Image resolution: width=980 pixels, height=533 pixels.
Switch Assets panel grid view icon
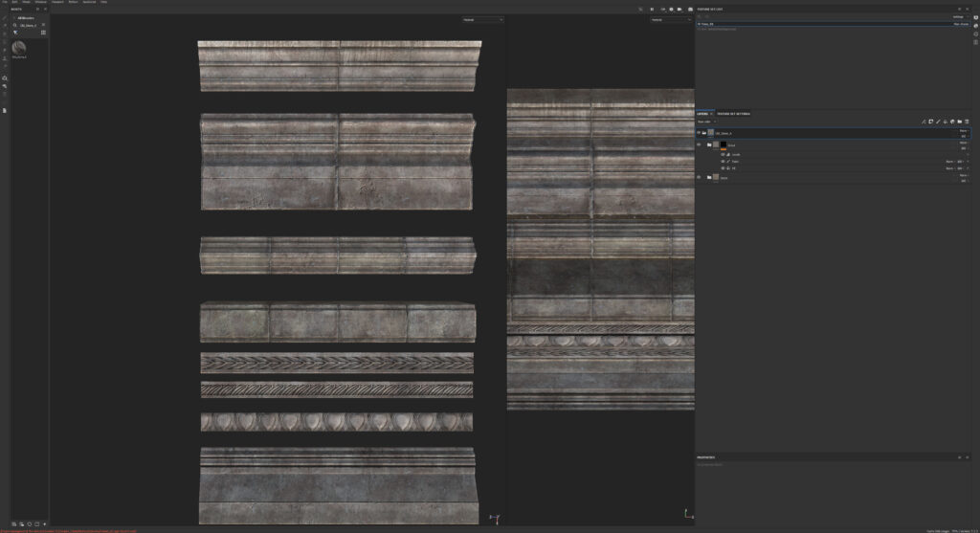[x=43, y=33]
